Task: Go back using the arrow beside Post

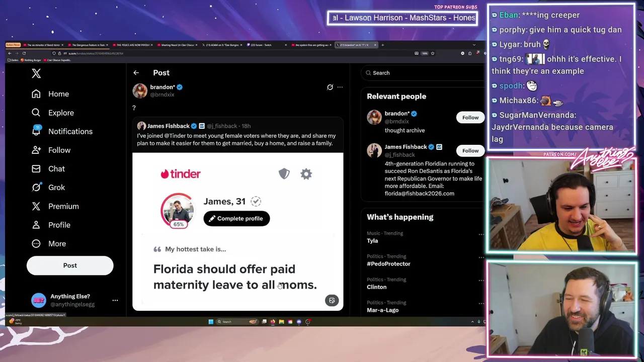Action: (x=136, y=73)
